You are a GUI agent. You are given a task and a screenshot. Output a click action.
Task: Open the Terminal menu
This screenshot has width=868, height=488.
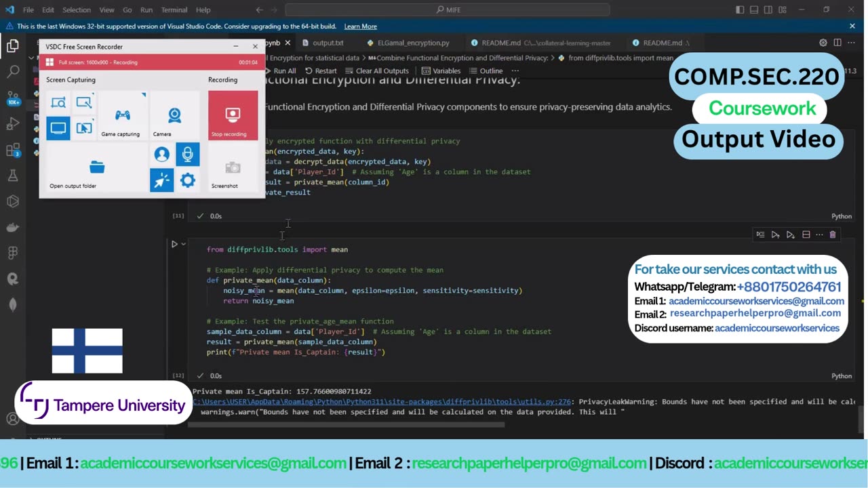174,10
